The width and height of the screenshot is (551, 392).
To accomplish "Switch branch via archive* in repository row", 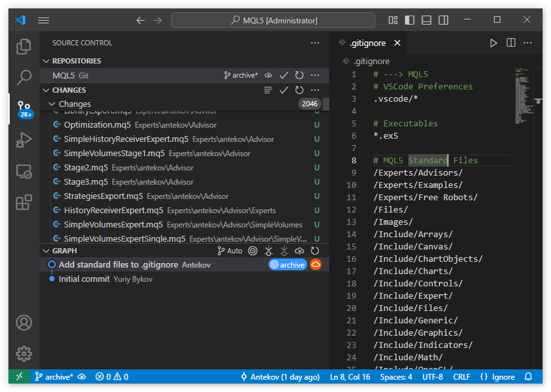I will [241, 75].
